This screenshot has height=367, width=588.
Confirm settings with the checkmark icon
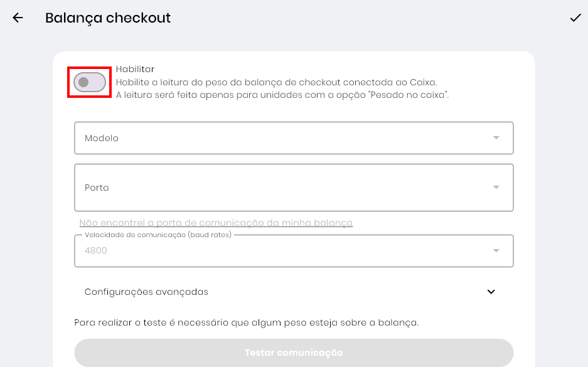575,18
